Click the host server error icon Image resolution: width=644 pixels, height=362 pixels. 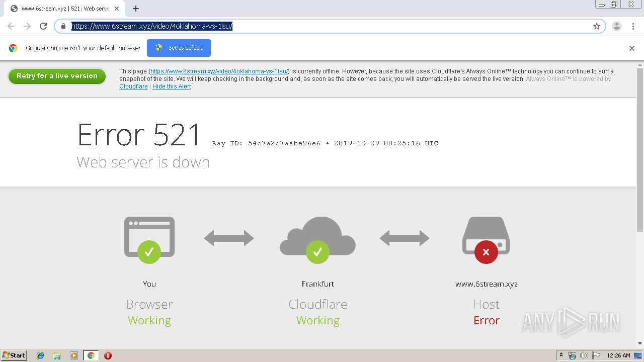coord(486,239)
